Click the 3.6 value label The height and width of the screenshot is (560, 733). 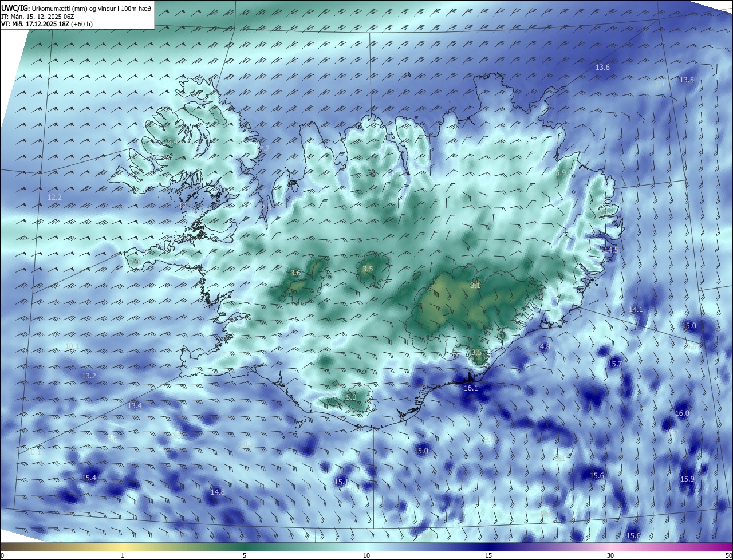295,273
